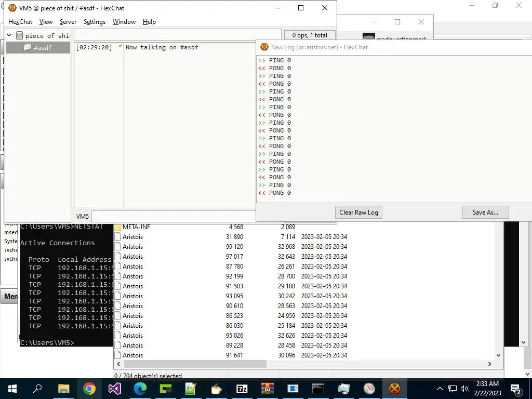Image resolution: width=532 pixels, height=399 pixels.
Task: Open the Help menu
Action: coord(149,22)
